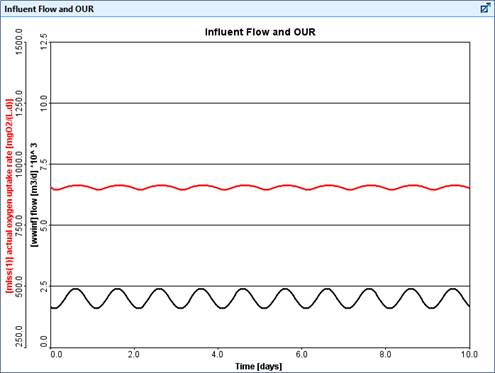Click the 1500.0 tick on red axis
This screenshot has height=373, width=495.
(x=19, y=42)
